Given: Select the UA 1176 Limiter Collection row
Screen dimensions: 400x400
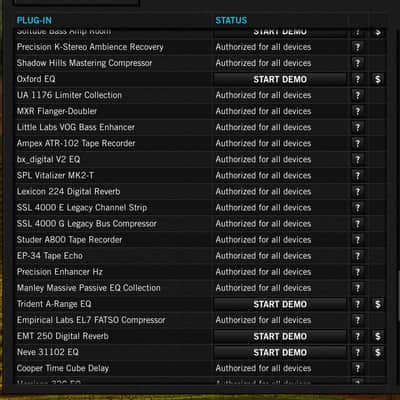Looking at the screenshot, I should (x=200, y=95).
